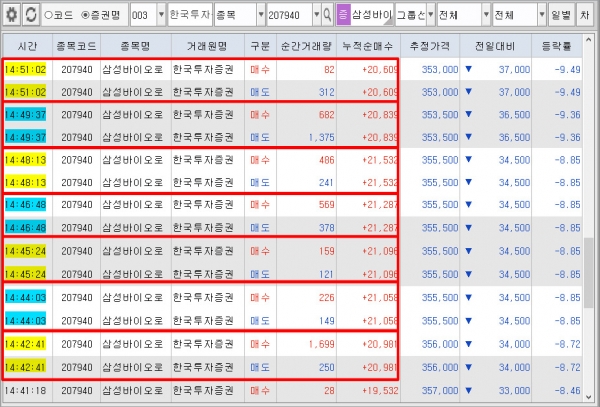Screen dimensions: 600x407
Task: Click the volume value 1,375
Action: (321, 137)
